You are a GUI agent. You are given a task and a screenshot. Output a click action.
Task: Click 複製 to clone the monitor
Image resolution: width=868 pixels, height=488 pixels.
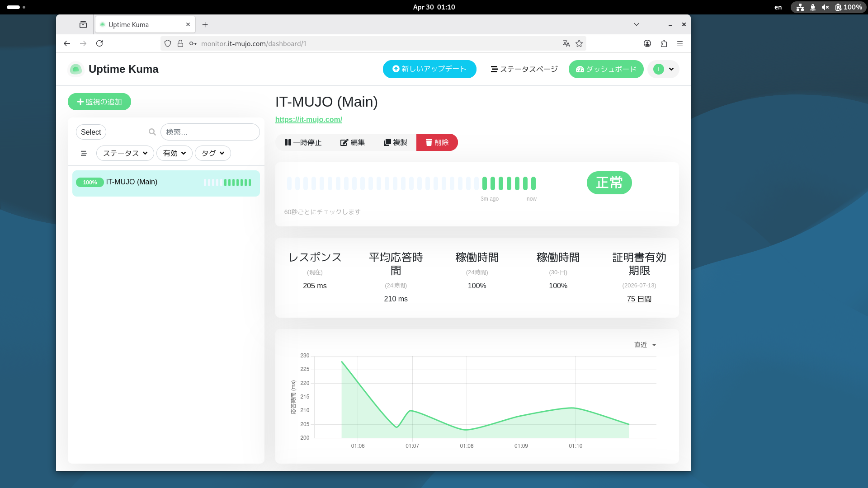tap(396, 142)
